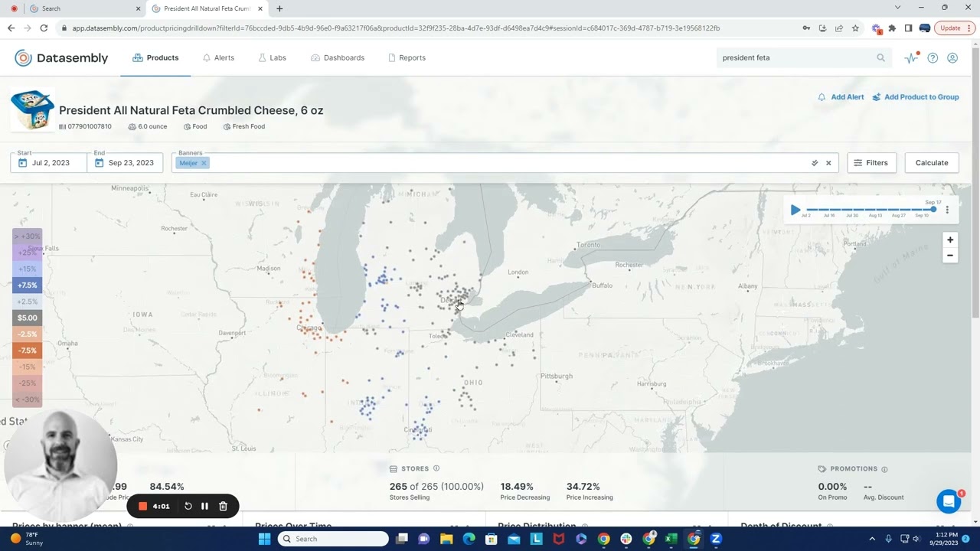Click the Calculate button
The width and height of the screenshot is (980, 551).
click(x=932, y=162)
